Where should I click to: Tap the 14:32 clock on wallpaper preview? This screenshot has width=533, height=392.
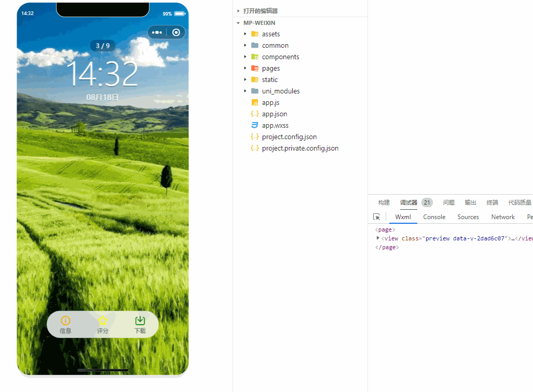coord(102,73)
